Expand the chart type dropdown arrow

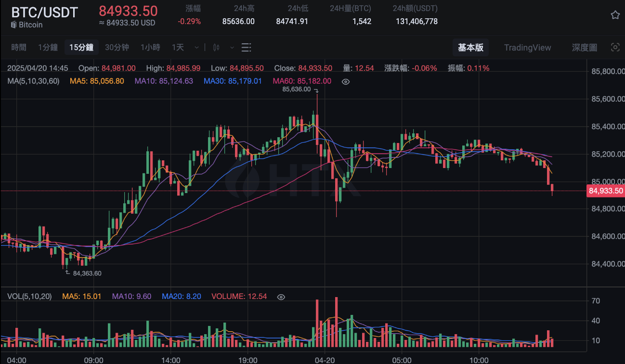[x=232, y=47]
